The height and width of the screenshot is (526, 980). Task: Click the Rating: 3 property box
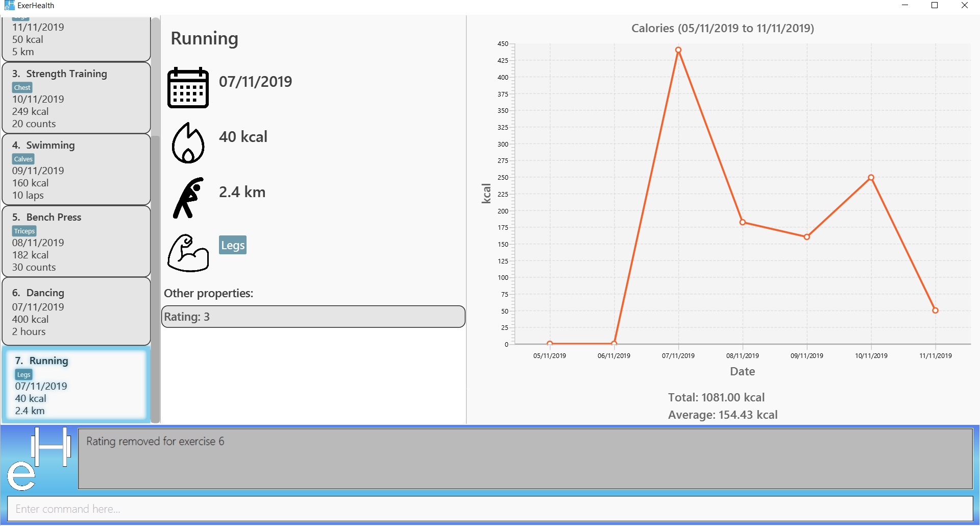tap(313, 317)
